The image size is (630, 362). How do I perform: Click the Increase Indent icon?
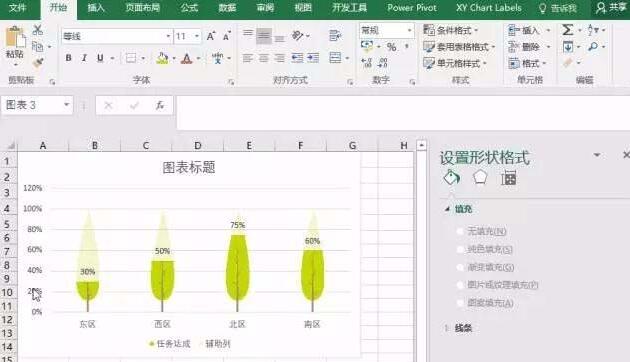click(313, 58)
